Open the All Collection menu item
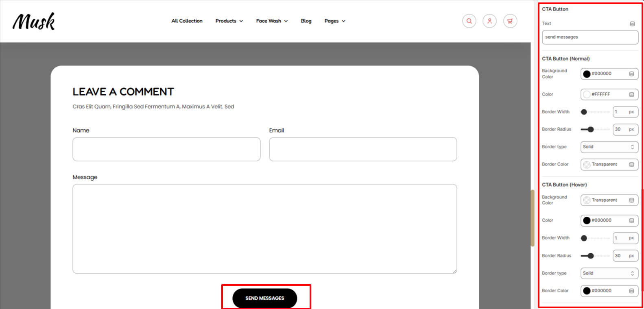This screenshot has width=644, height=309. coord(187,21)
